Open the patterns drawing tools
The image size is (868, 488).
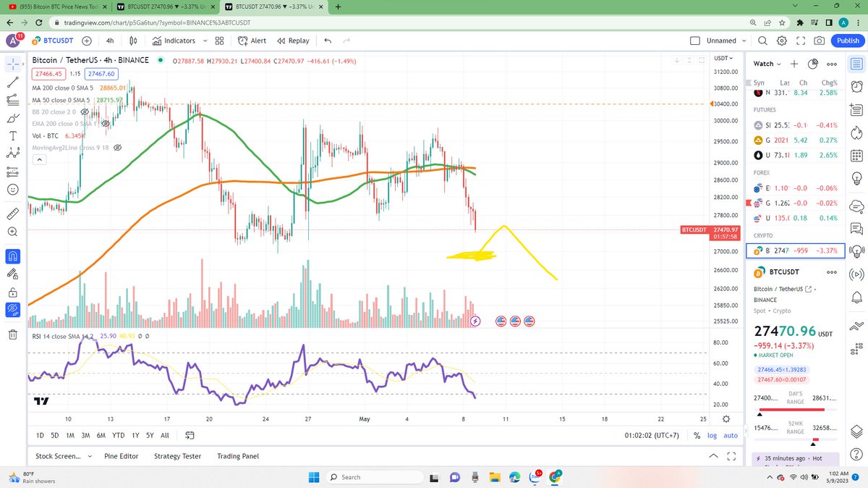[13, 153]
